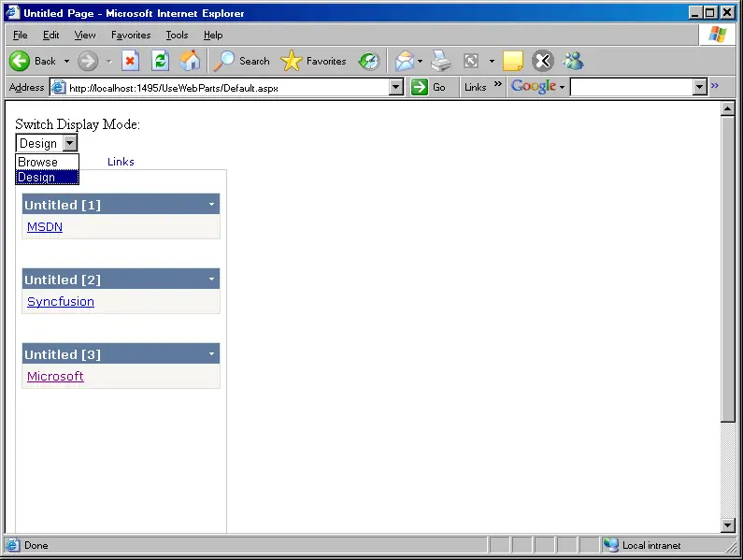Click the Refresh page icon
Screen dimensions: 743x560
pyautogui.click(x=160, y=61)
